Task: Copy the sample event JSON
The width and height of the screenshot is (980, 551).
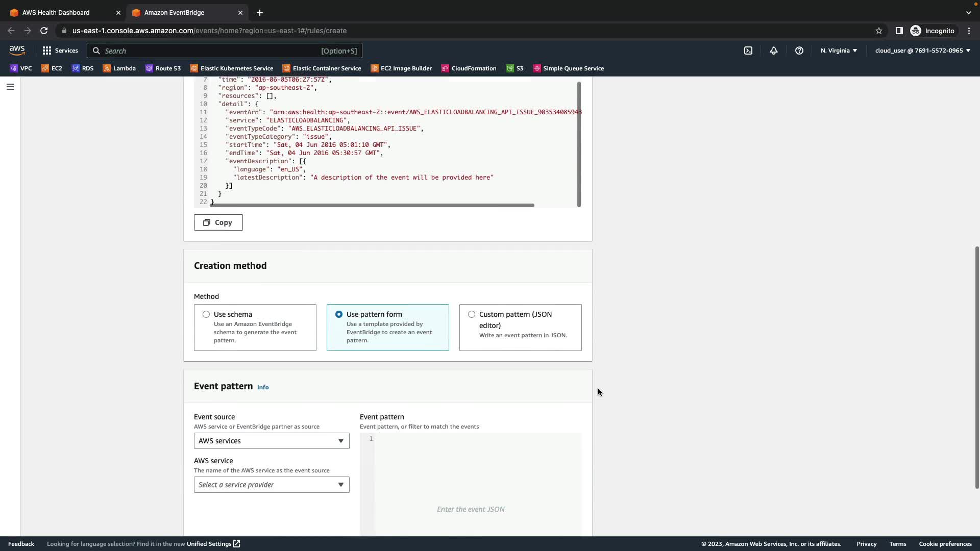Action: pyautogui.click(x=218, y=222)
